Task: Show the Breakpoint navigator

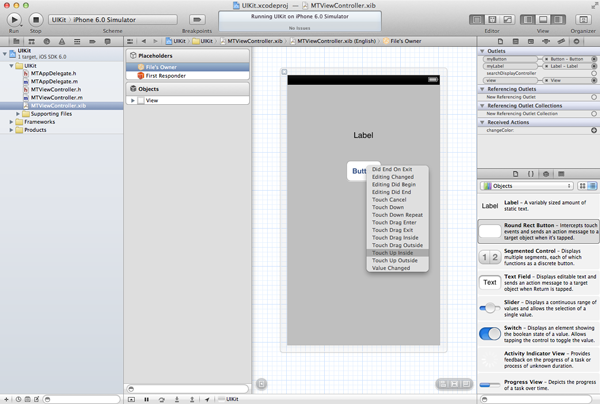Action: point(92,41)
